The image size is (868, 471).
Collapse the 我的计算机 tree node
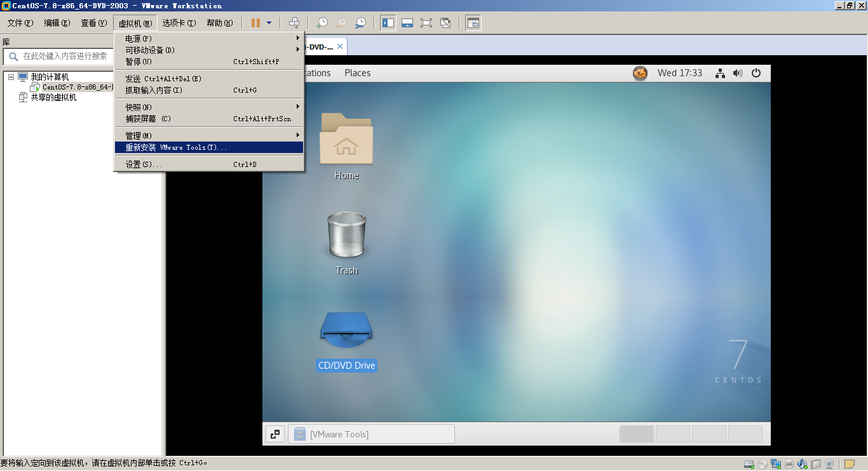[x=11, y=77]
